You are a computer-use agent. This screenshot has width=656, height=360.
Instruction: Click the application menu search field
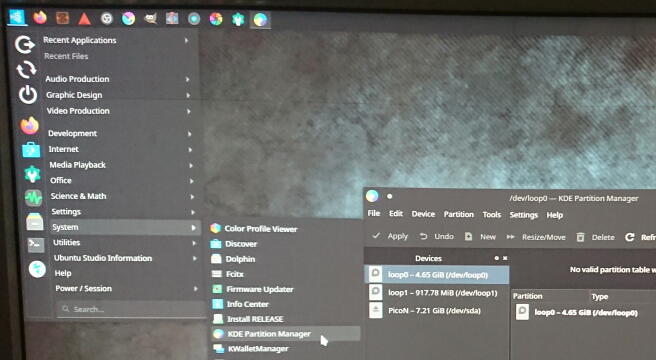tap(130, 309)
